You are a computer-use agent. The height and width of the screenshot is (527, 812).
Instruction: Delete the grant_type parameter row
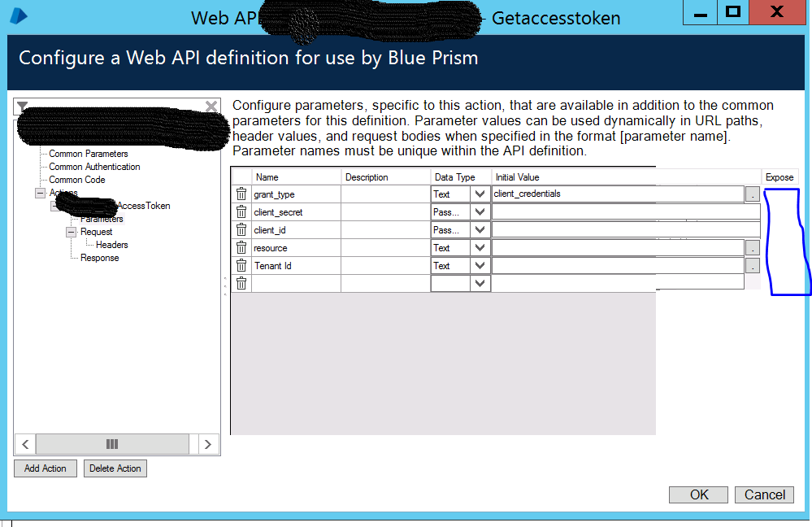241,194
